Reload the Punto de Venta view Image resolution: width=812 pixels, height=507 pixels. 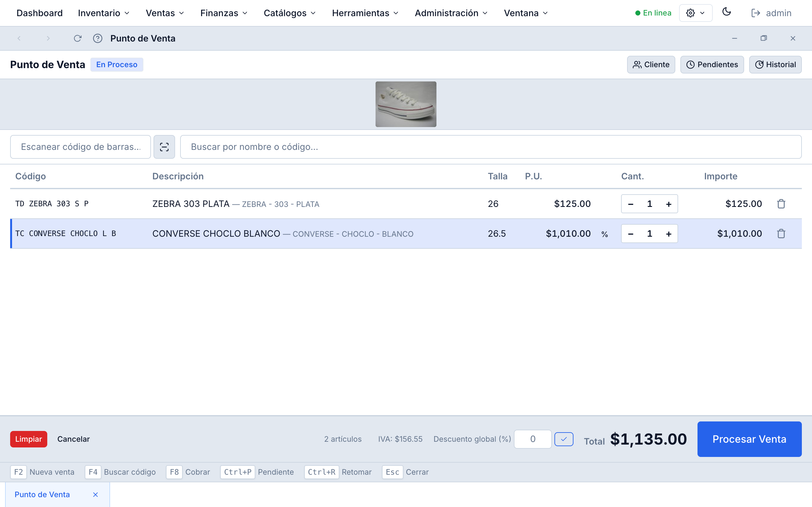coord(77,38)
